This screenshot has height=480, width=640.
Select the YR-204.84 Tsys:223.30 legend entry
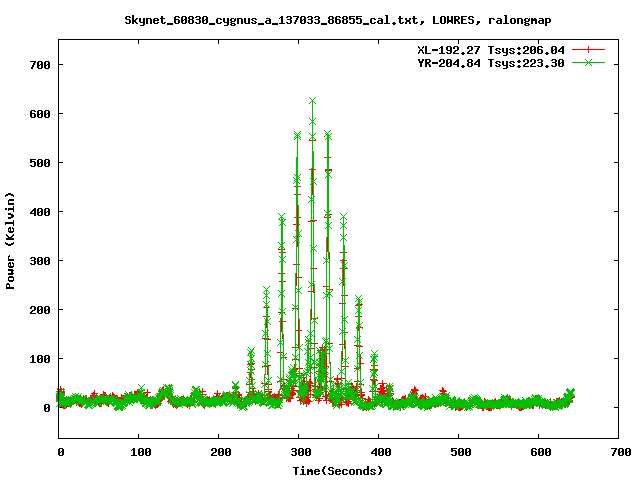pos(490,62)
